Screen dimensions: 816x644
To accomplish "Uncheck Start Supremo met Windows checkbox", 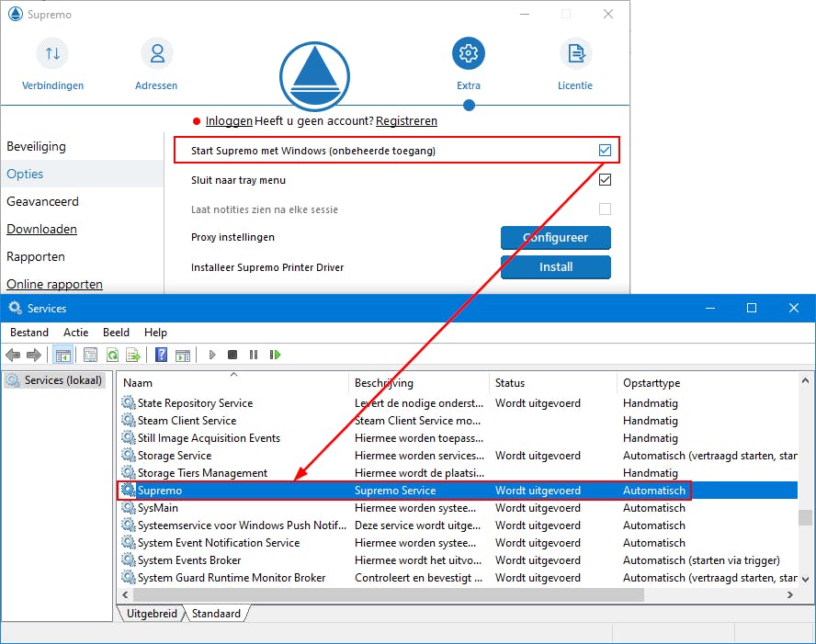I will 605,150.
